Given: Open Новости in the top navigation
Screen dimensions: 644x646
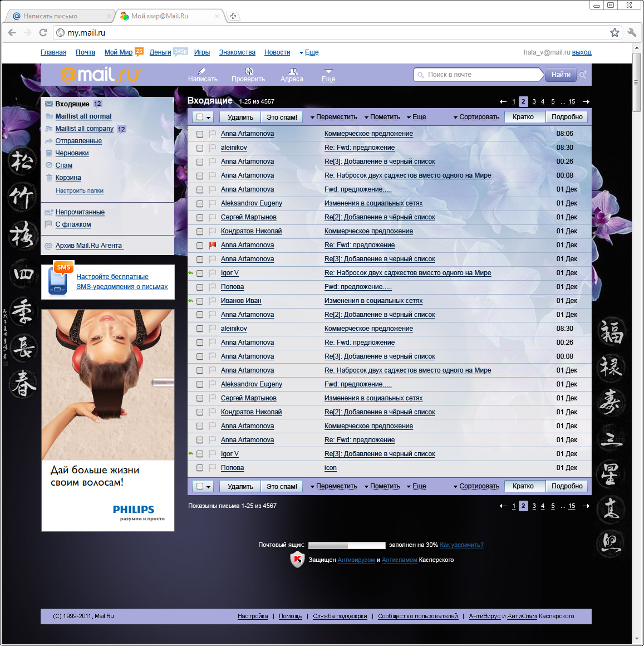Looking at the screenshot, I should 277,52.
